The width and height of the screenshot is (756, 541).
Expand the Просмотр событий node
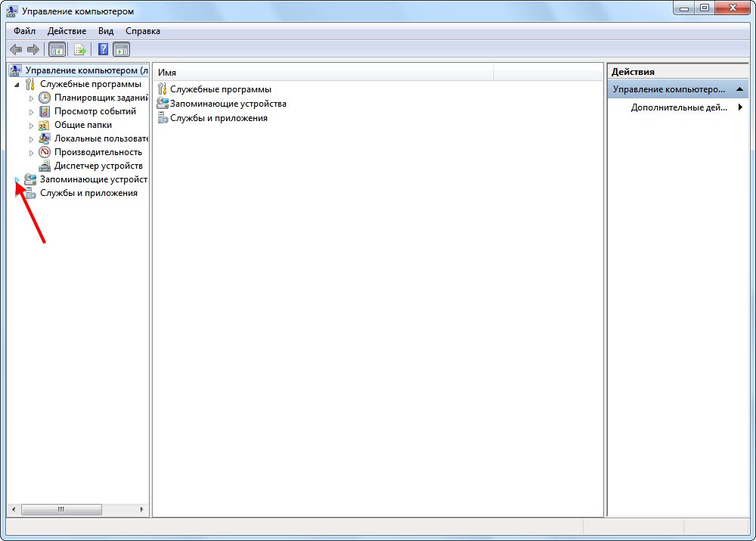coord(31,112)
